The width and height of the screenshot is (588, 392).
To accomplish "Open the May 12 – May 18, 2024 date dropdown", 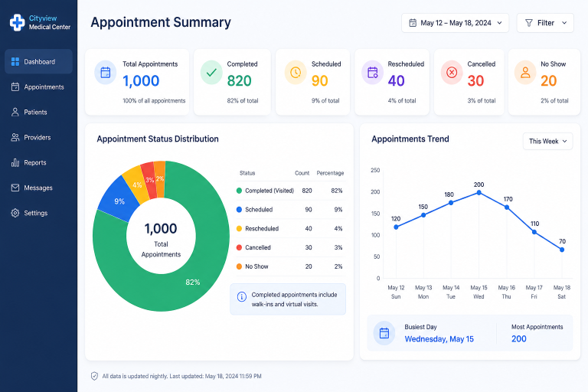I will tap(455, 23).
